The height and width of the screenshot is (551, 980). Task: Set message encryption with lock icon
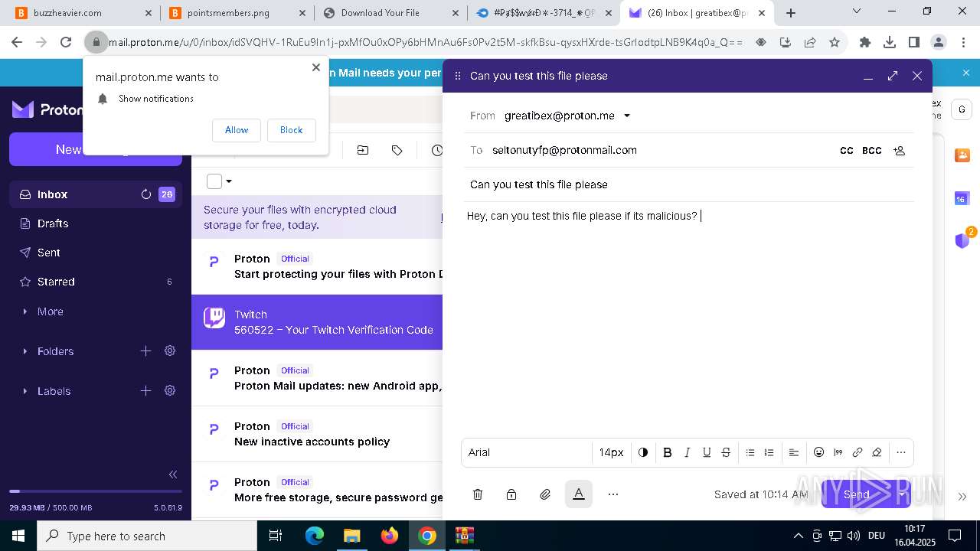click(511, 494)
